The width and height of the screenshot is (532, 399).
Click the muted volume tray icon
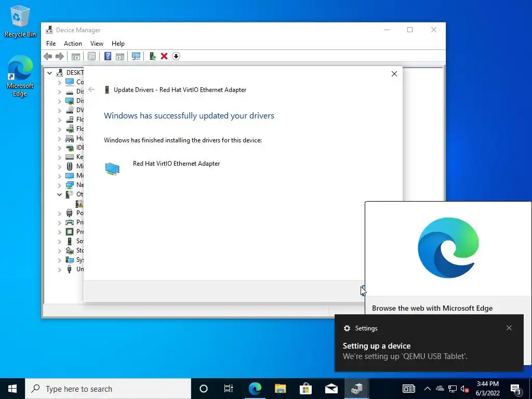point(465,389)
